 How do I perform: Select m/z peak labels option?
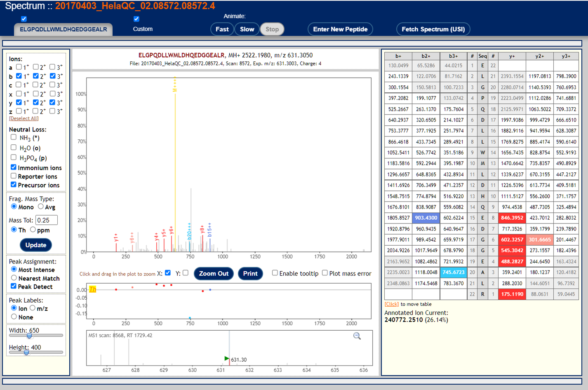[x=33, y=308]
